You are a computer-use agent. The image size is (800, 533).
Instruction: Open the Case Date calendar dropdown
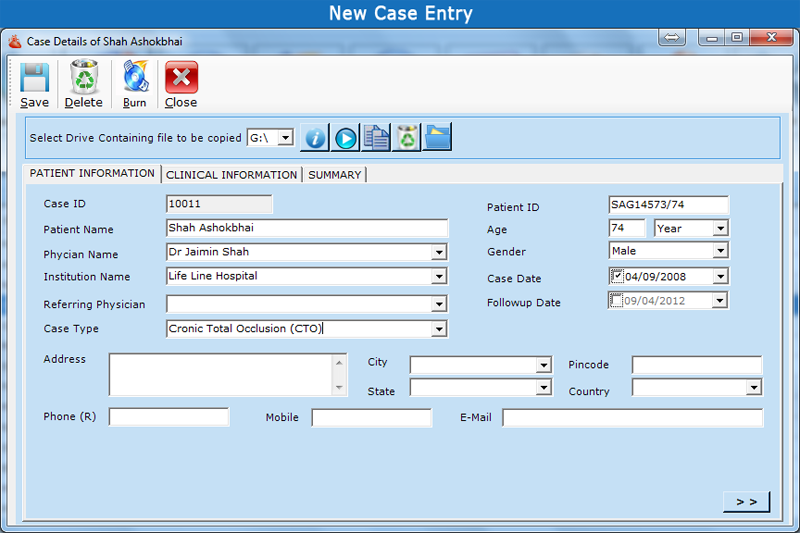pyautogui.click(x=720, y=276)
